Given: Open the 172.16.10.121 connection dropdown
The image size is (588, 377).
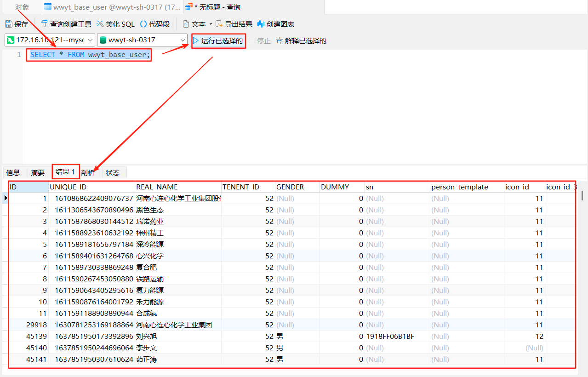Looking at the screenshot, I should [x=50, y=40].
